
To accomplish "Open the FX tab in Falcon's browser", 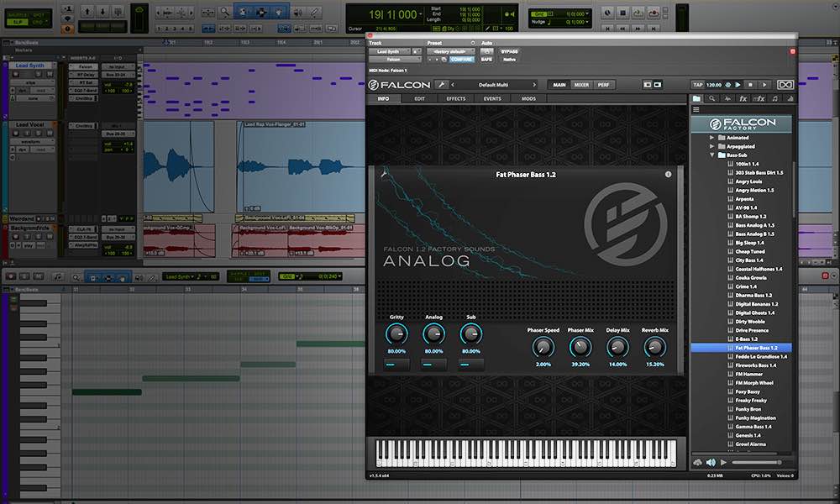I will (743, 98).
